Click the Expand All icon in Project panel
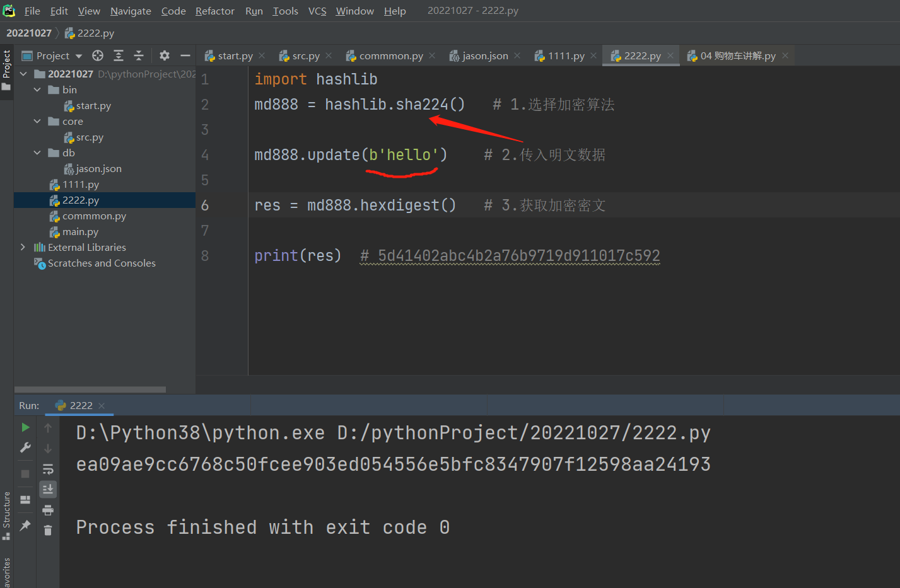 [119, 55]
